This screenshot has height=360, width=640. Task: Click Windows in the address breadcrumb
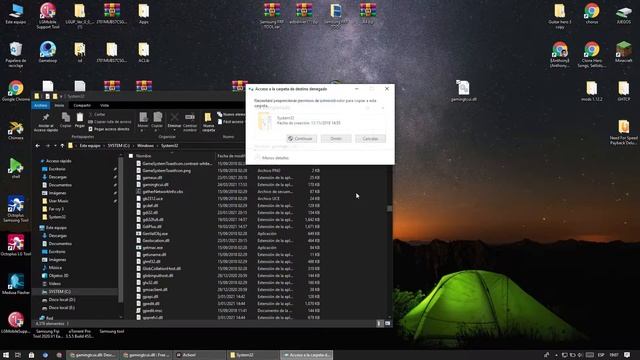click(145, 146)
